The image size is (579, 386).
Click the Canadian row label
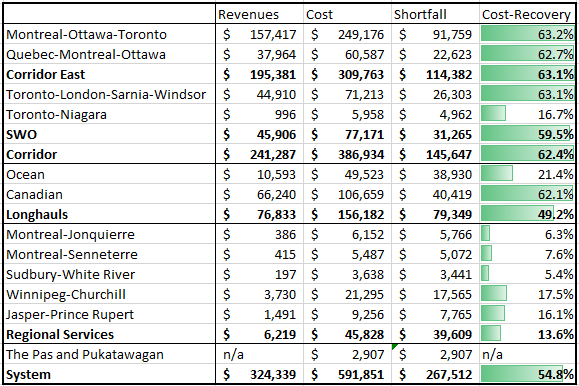[x=34, y=194]
